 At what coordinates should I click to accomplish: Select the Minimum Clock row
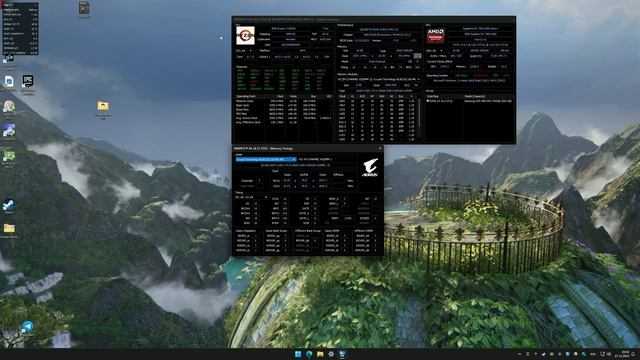pyautogui.click(x=284, y=101)
